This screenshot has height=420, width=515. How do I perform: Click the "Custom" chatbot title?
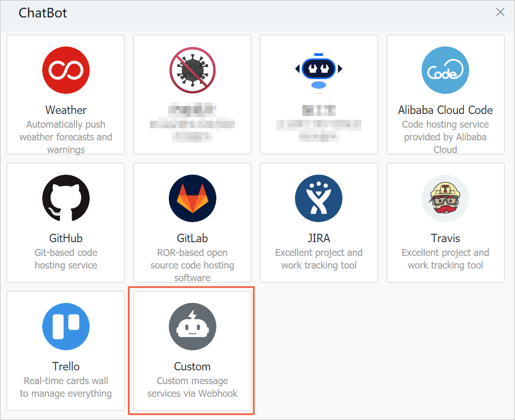(193, 366)
